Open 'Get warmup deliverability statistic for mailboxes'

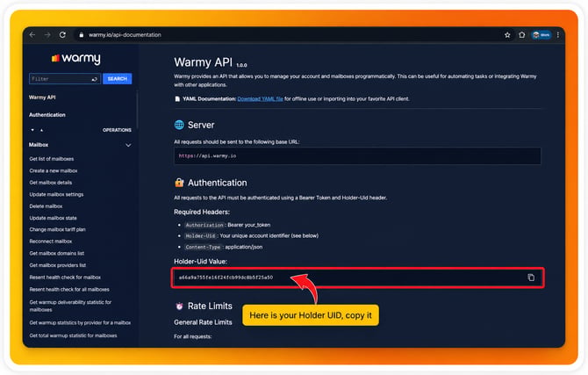click(x=70, y=306)
